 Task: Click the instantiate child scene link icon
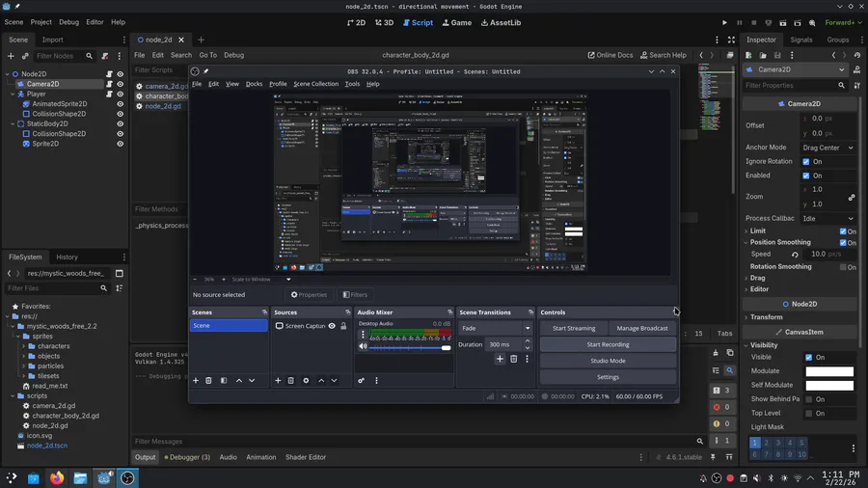pos(25,56)
